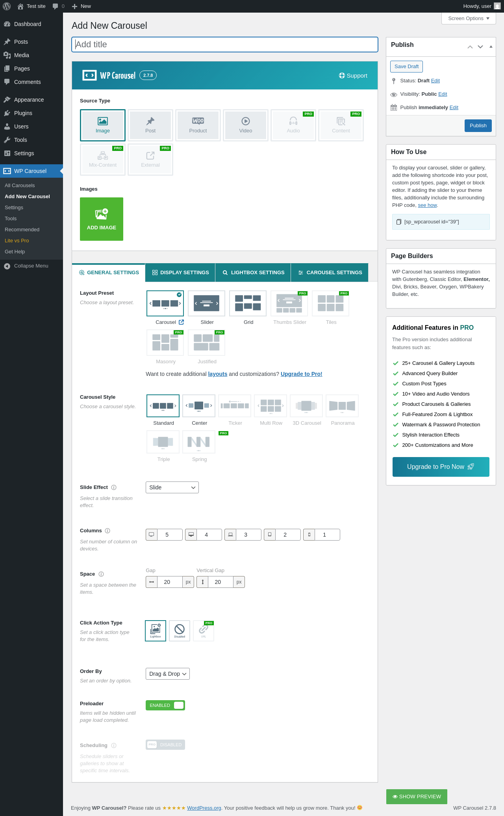504x816 pixels.
Task: Click the Vertical Gap value field
Action: coord(220,582)
